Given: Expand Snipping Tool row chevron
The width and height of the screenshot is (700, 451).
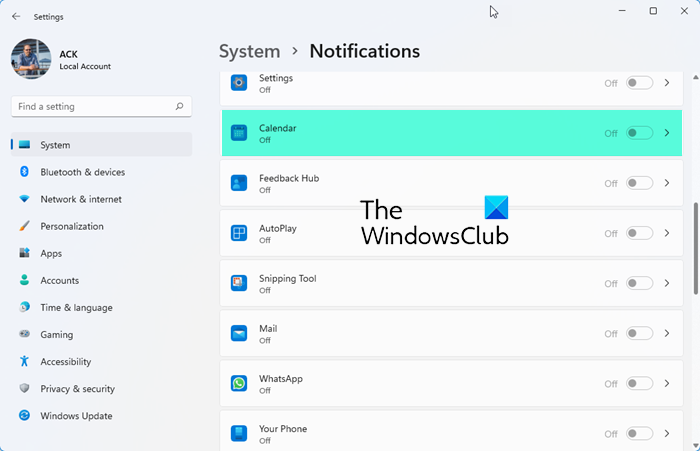Looking at the screenshot, I should click(x=667, y=283).
